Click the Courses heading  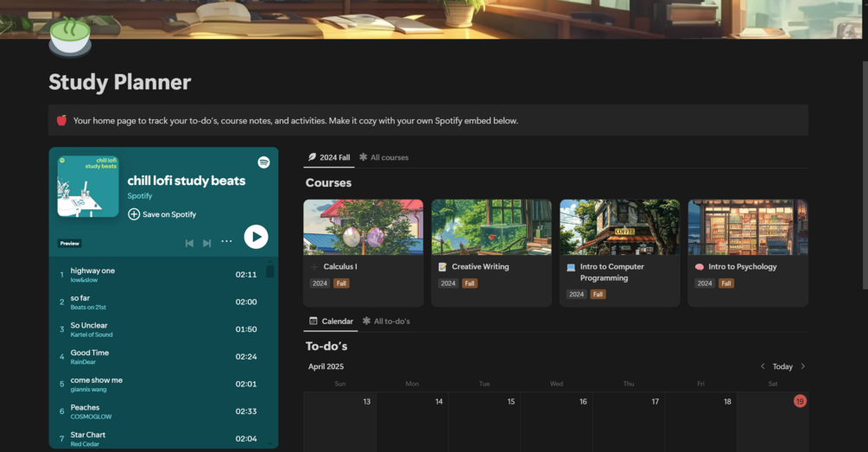click(328, 183)
